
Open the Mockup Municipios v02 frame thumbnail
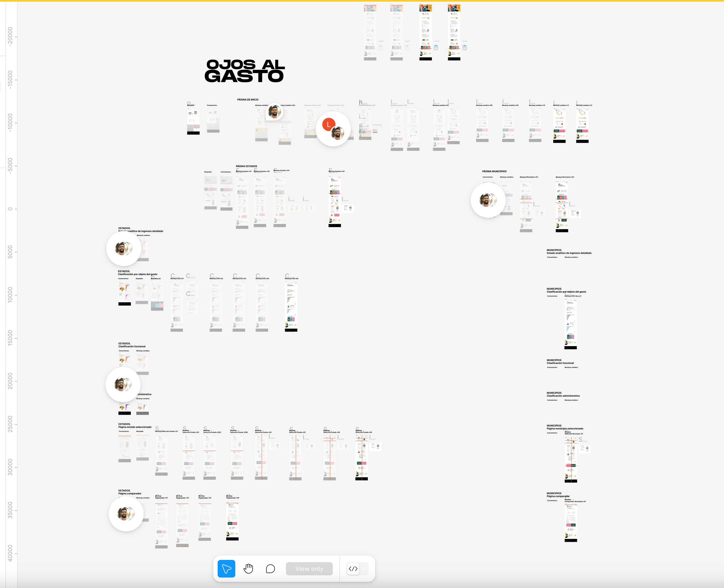562,207
